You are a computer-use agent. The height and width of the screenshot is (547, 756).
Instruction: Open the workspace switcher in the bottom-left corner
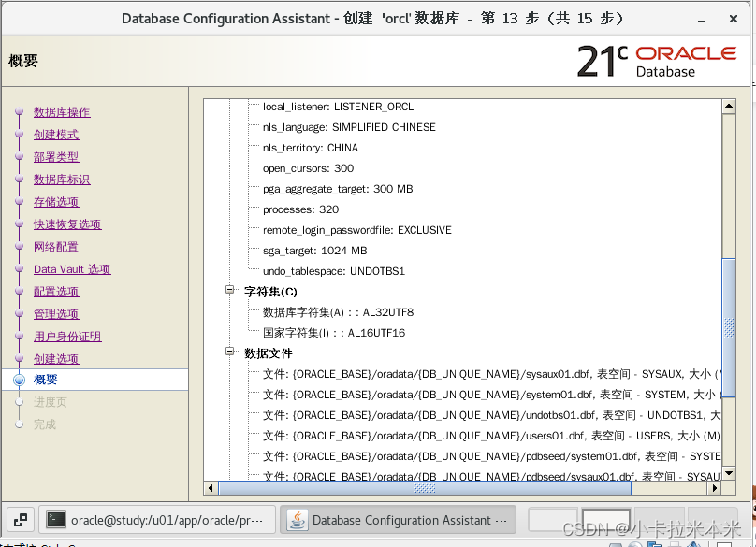tap(21, 519)
